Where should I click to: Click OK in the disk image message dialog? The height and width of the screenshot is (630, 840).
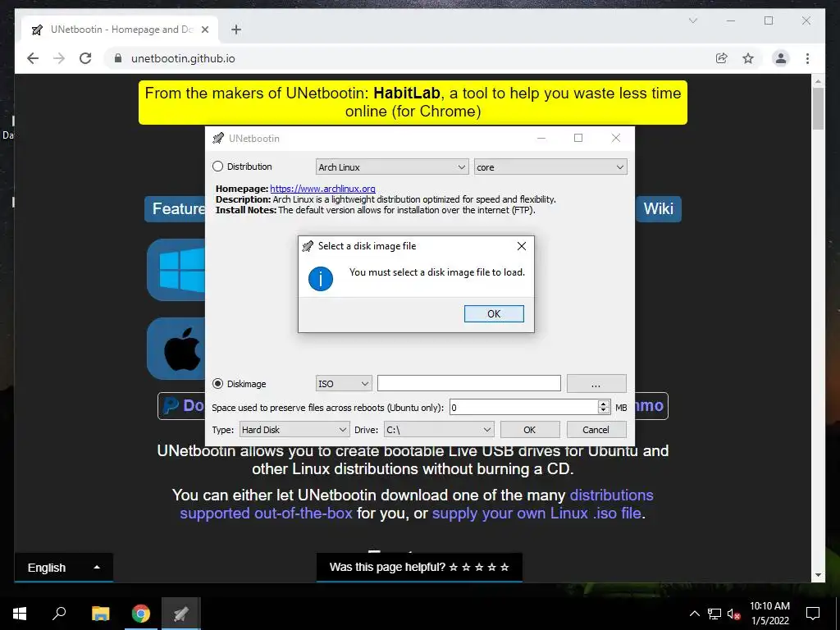494,314
